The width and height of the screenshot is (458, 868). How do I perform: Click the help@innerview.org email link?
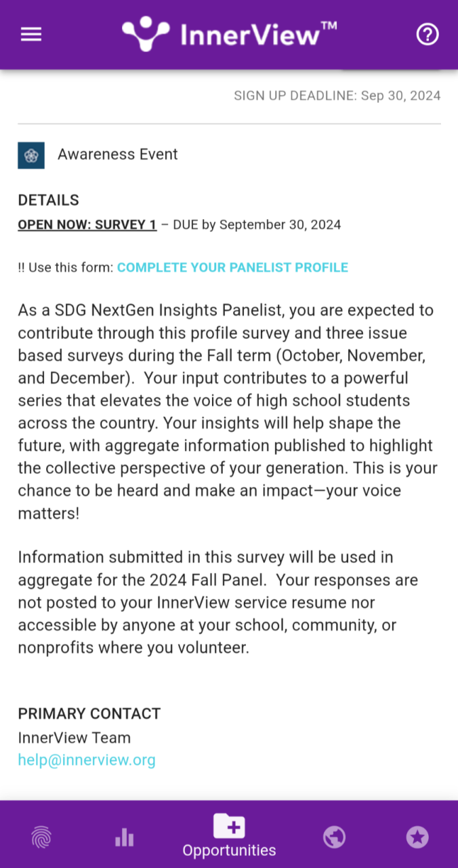[87, 760]
